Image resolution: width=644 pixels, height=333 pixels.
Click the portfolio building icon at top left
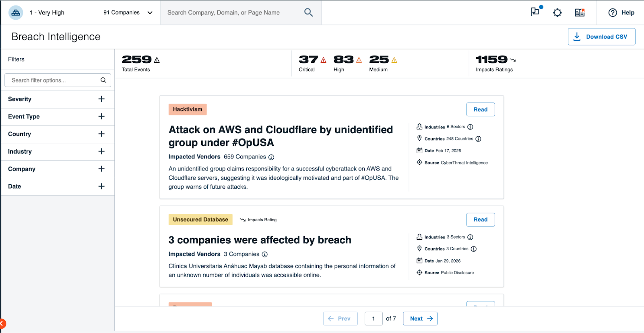[16, 13]
